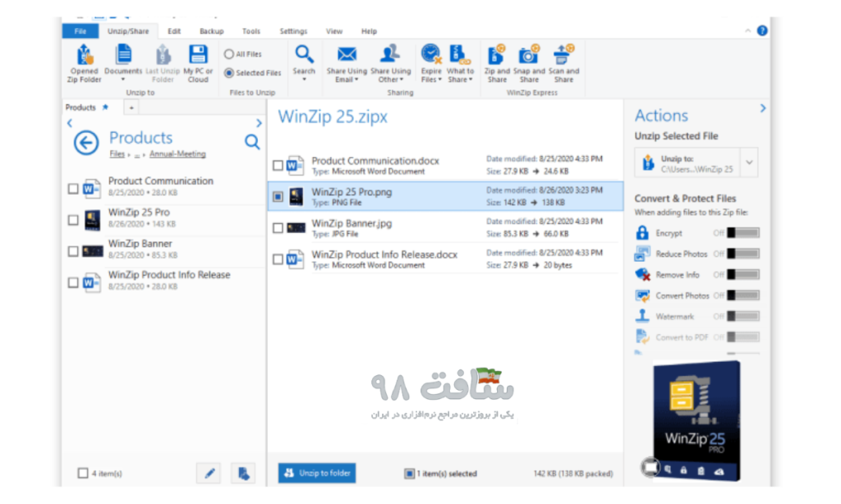Screen dimensions: 841x504
Task: Collapse the Actions panel with its chevron
Action: click(762, 108)
